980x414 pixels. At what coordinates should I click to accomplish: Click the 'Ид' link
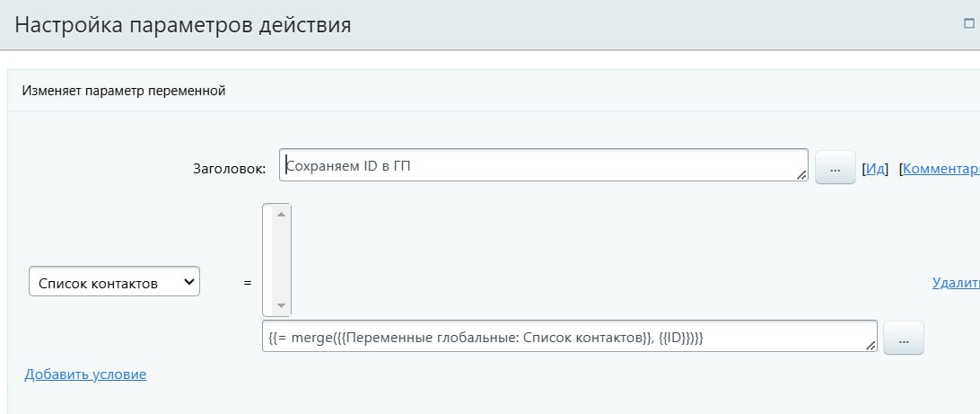coord(875,168)
